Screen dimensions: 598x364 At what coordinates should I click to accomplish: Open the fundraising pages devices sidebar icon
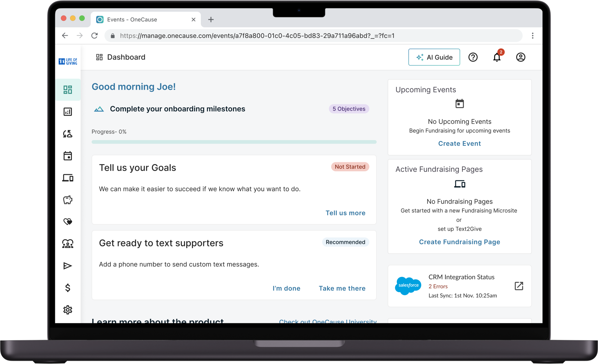68,178
